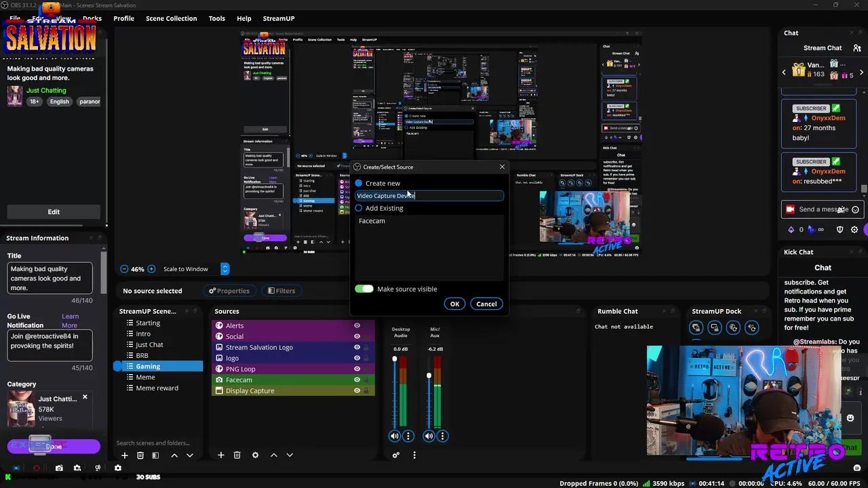Open source properties gear below the Sources list
The image size is (868, 488).
coord(255,455)
